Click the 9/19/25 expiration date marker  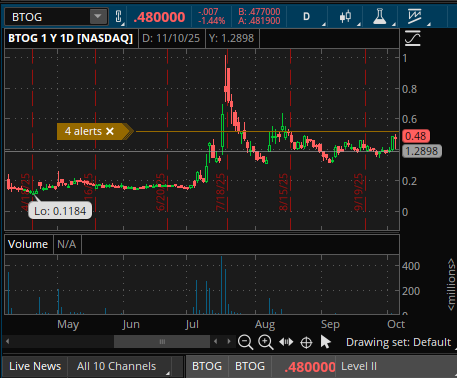tap(359, 192)
